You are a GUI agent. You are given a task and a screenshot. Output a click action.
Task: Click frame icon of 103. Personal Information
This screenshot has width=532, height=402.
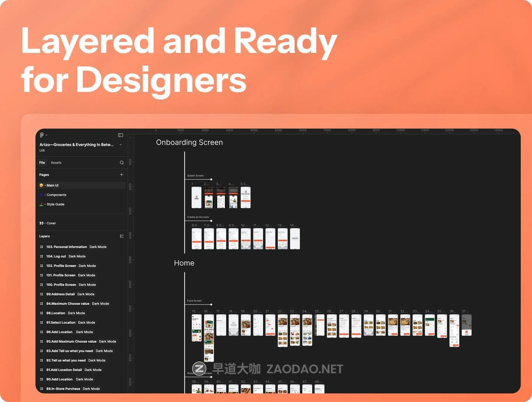[42, 247]
